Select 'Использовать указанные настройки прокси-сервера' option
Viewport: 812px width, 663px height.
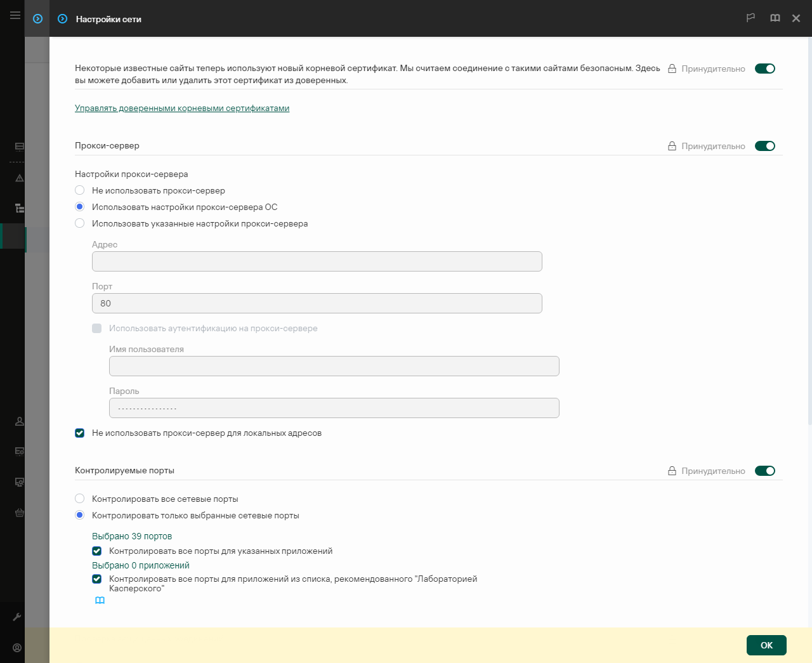(x=80, y=223)
